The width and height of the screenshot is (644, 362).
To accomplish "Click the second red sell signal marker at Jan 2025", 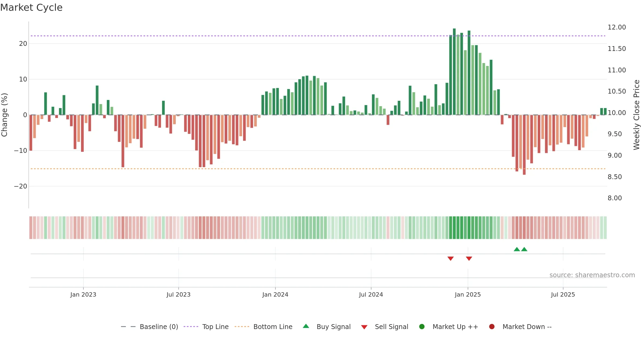I will 469,258.
